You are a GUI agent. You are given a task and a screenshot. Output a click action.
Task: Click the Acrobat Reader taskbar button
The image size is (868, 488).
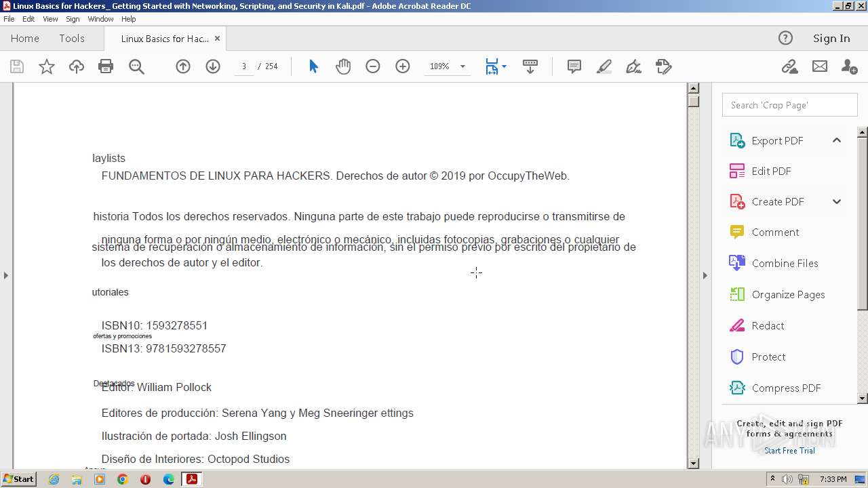pyautogui.click(x=192, y=479)
